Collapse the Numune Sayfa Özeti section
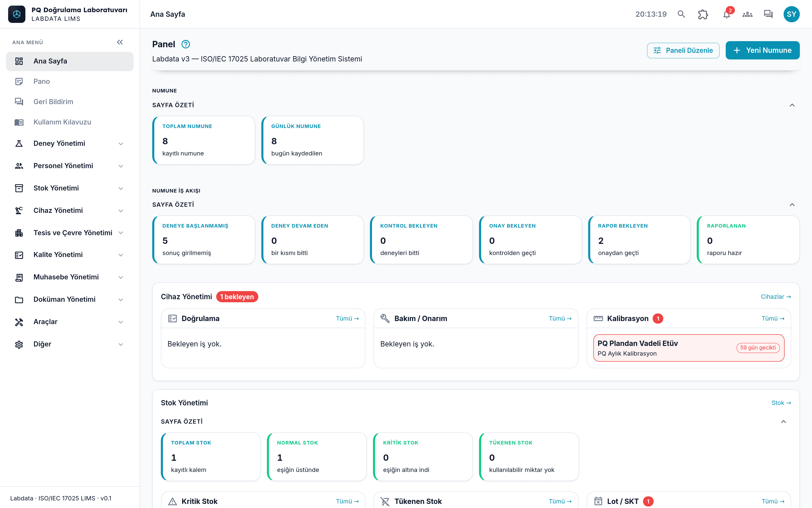812x508 pixels. 792,105
